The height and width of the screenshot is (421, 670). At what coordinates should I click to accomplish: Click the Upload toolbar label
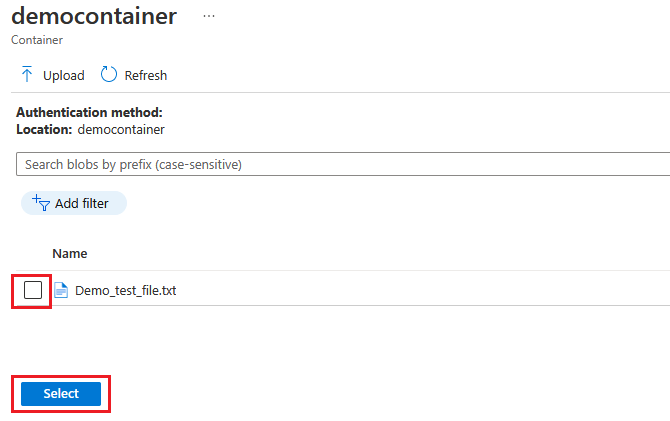pyautogui.click(x=64, y=76)
